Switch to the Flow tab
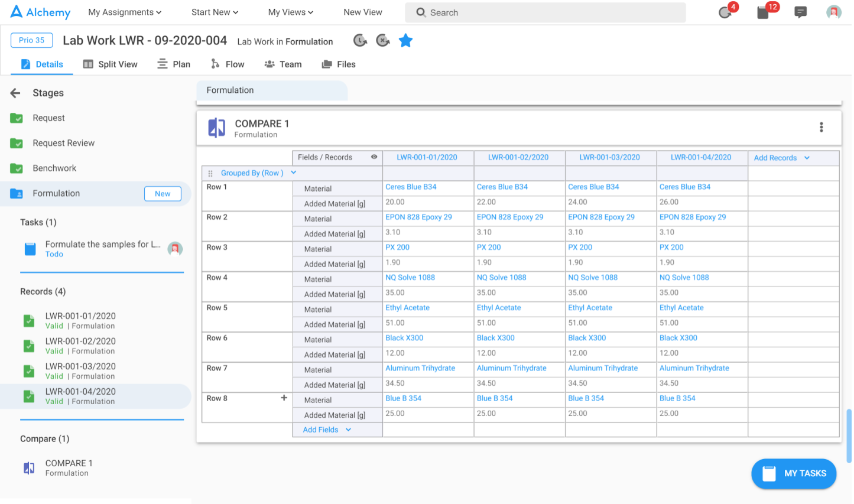This screenshot has height=504, width=854. 228,64
